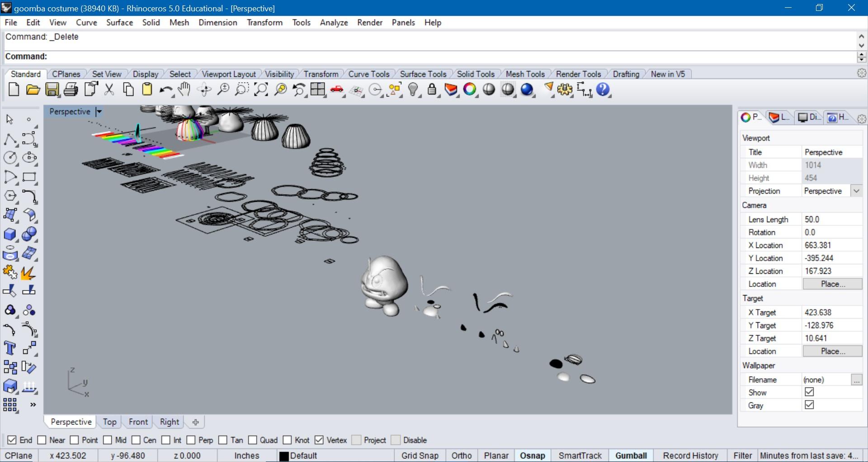This screenshot has height=462, width=868.
Task: Expand the Projection dropdown
Action: pyautogui.click(x=856, y=191)
